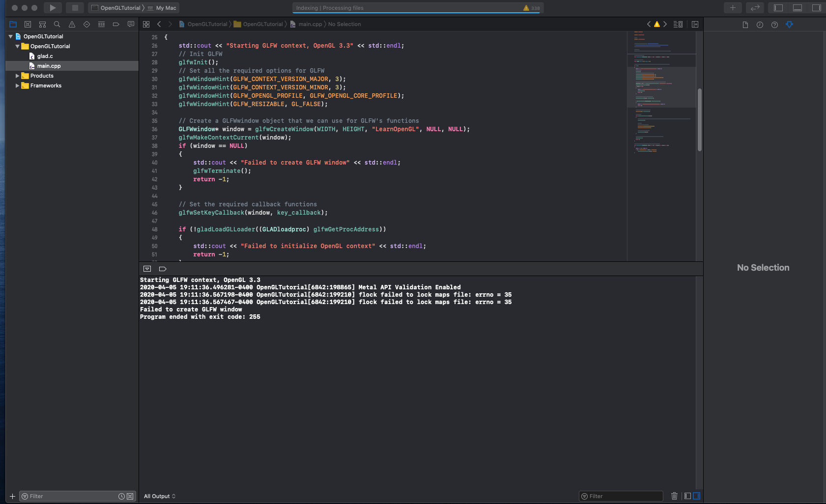Run the project with the play button
This screenshot has height=504, width=826.
tap(53, 7)
